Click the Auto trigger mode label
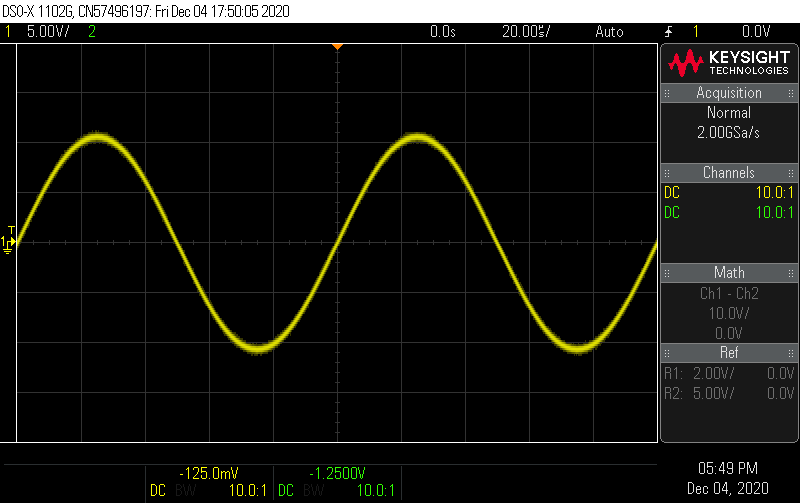The image size is (800, 503). [609, 32]
